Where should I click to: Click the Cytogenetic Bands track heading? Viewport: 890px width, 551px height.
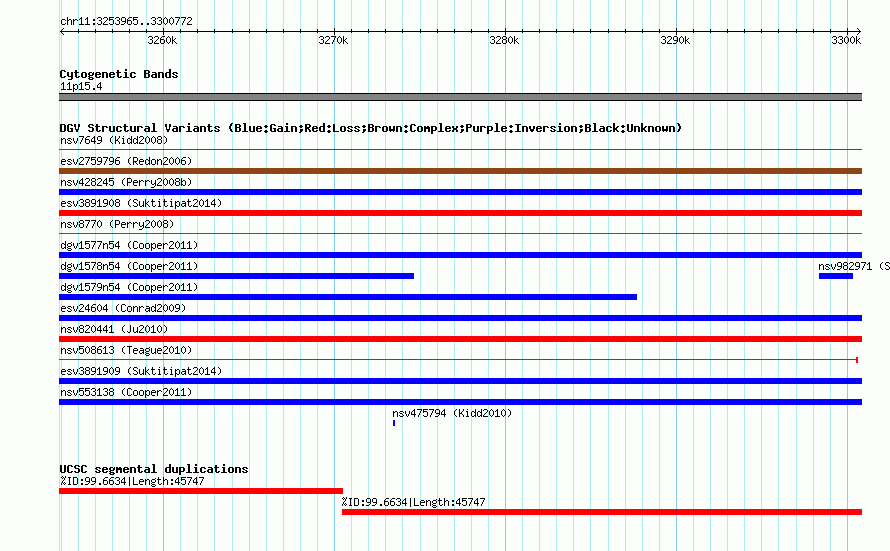[x=119, y=74]
